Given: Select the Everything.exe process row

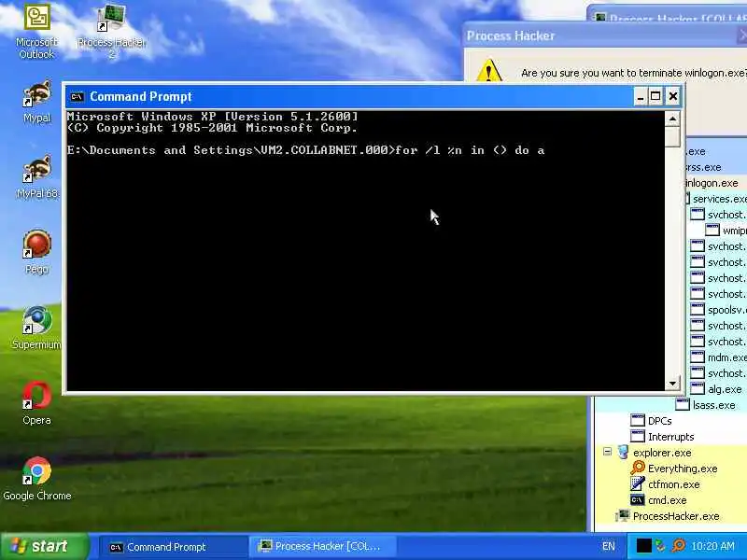Looking at the screenshot, I should pyautogui.click(x=670, y=469).
